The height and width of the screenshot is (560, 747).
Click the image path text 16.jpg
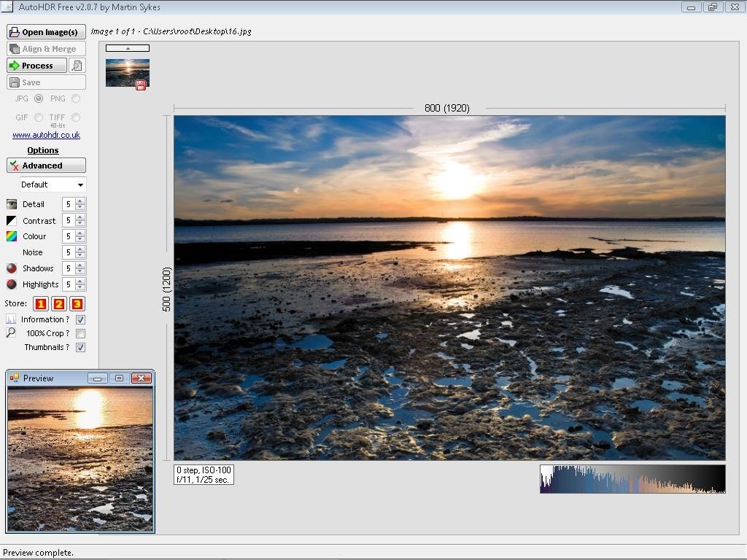point(197,31)
